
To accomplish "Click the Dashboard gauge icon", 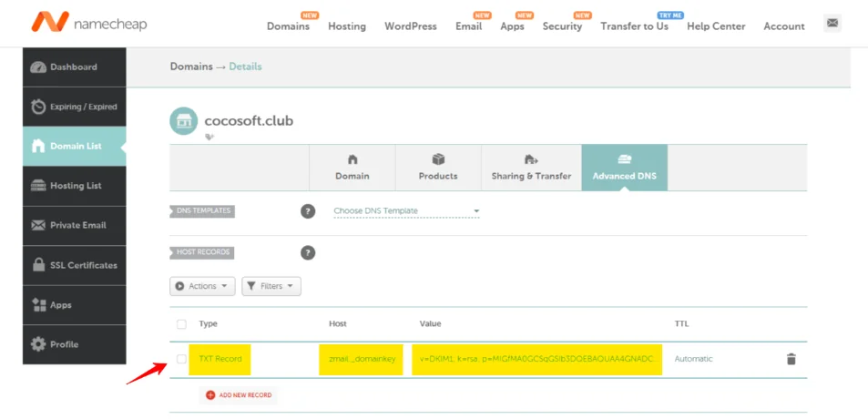I will pyautogui.click(x=38, y=67).
